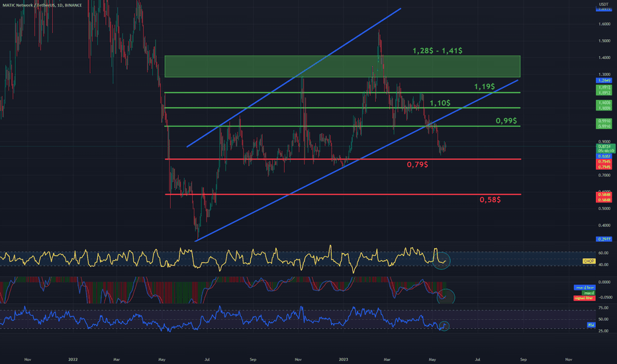Click the 0.7000 price axis label
Viewport: 617px width, 364px height.
point(604,175)
